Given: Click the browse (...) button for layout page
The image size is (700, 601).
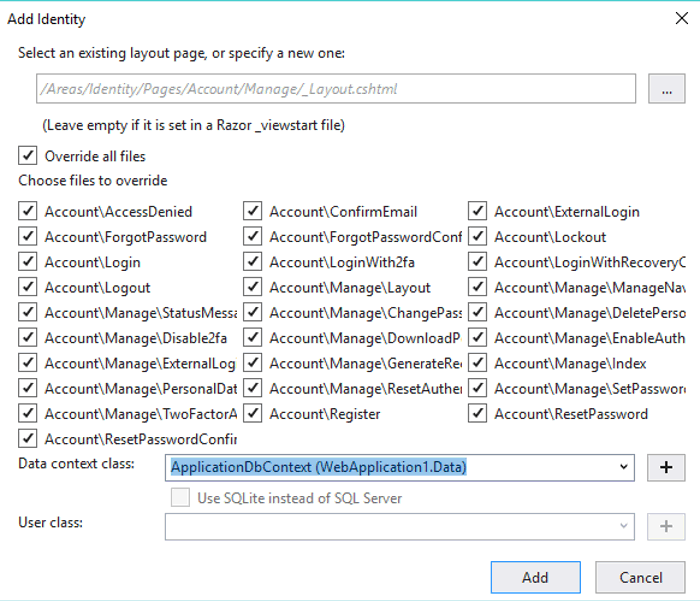Looking at the screenshot, I should tap(666, 89).
